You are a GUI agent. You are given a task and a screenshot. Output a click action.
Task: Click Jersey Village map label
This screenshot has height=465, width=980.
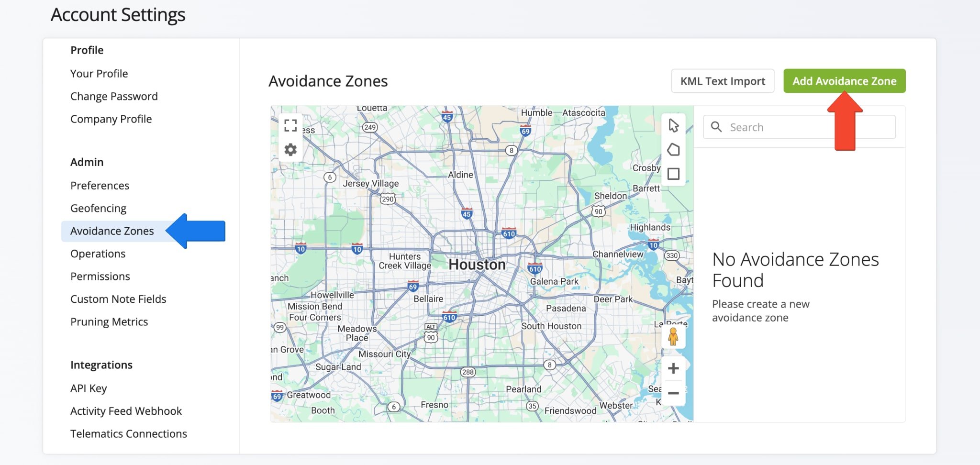click(370, 183)
